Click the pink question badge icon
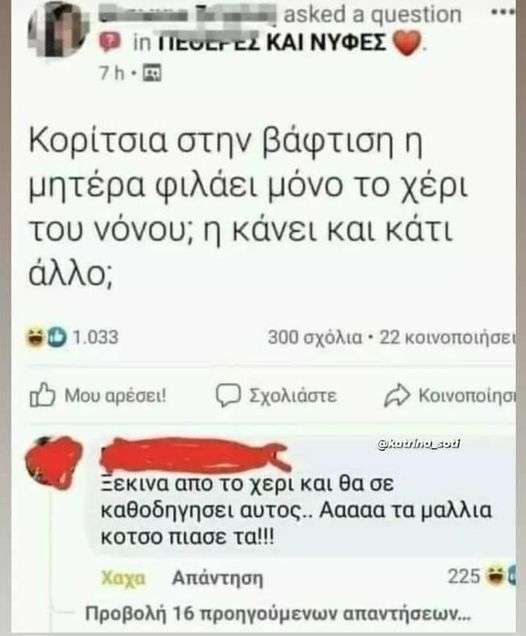 click(x=110, y=42)
